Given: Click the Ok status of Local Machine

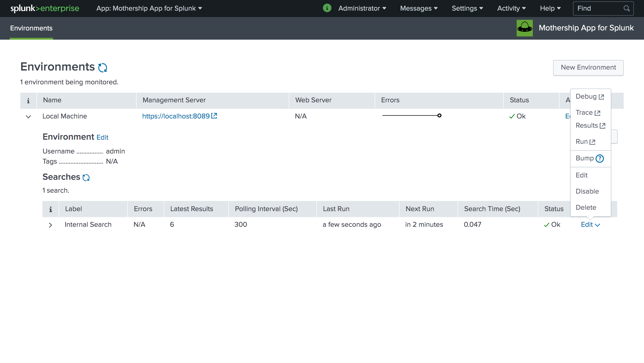Looking at the screenshot, I should (517, 116).
